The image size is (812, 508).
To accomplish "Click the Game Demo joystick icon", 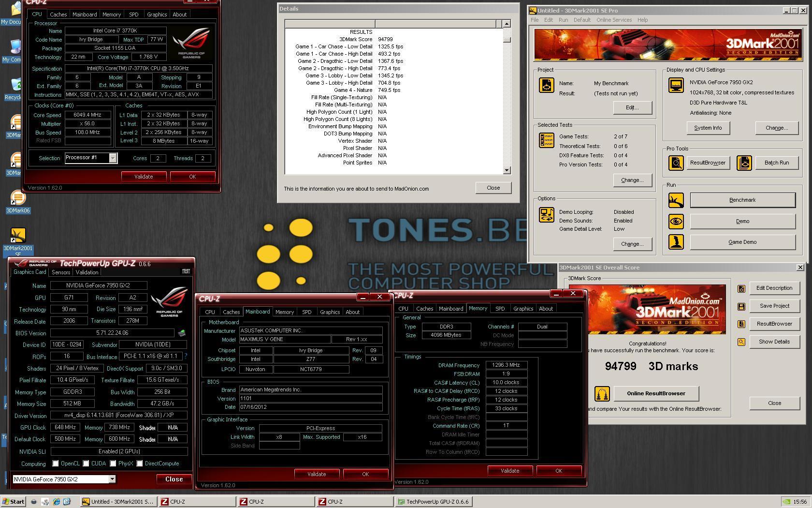I will 676,242.
